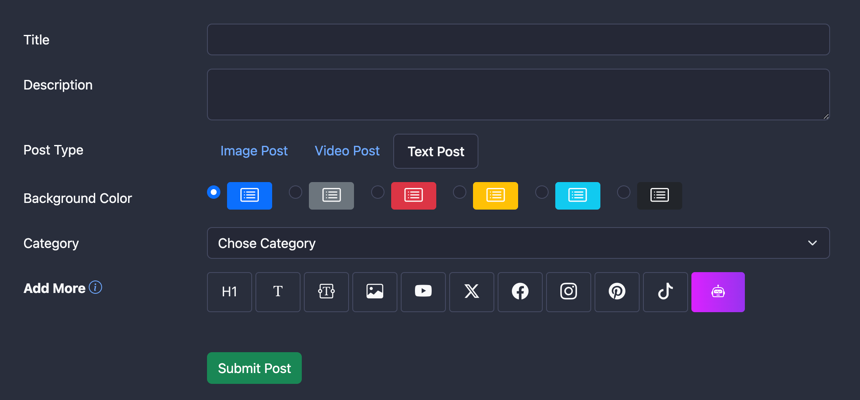Image resolution: width=860 pixels, height=400 pixels.
Task: Click the info icon beside Add More
Action: [96, 288]
